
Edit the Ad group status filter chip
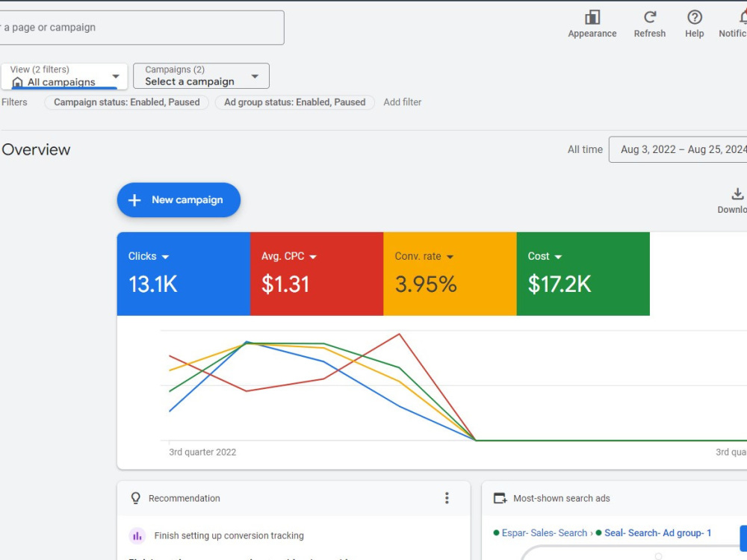tap(295, 102)
